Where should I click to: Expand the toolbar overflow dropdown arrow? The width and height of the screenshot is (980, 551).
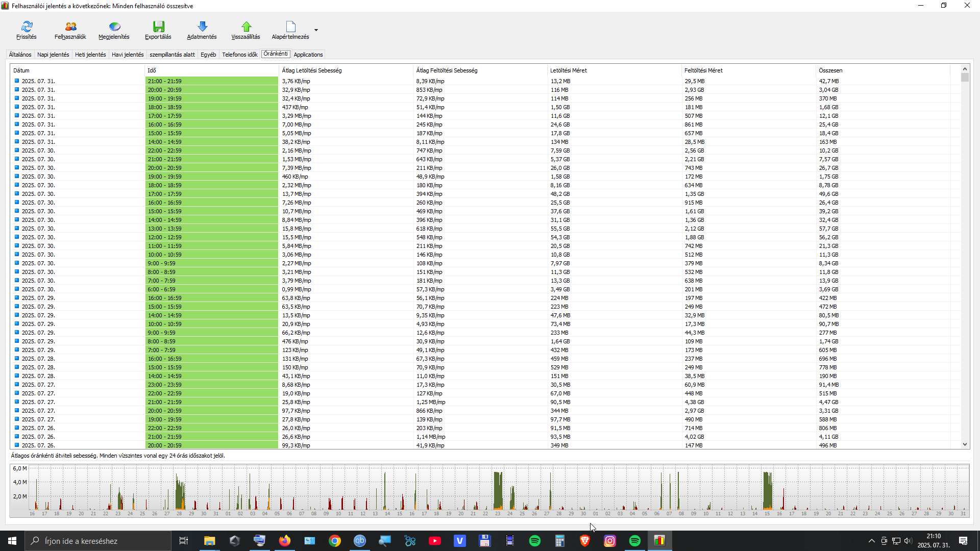pos(316,30)
